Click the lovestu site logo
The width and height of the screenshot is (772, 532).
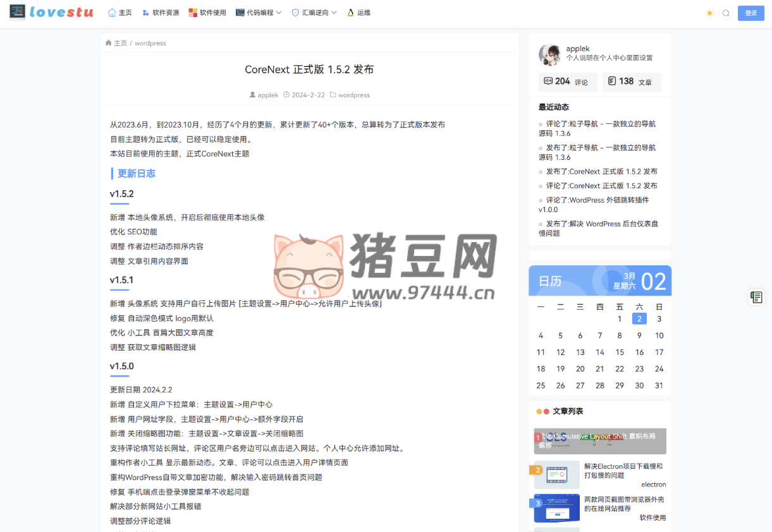click(51, 12)
